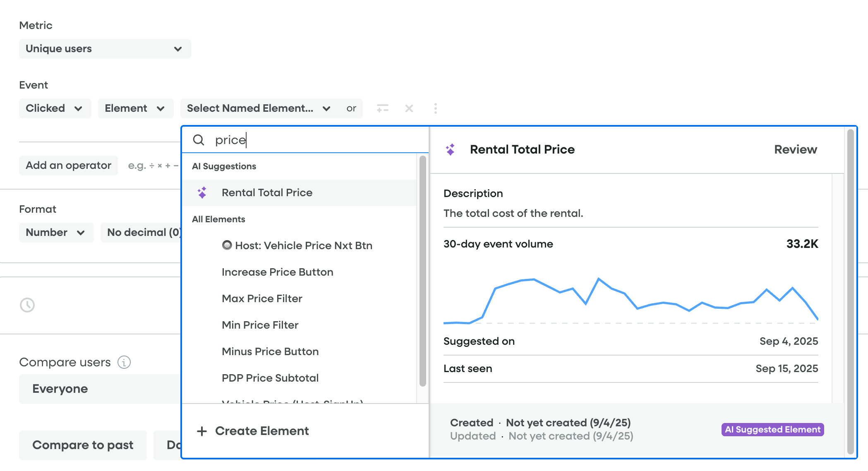Click the Compare users info icon
Screen dimensions: 868x471
coord(124,362)
